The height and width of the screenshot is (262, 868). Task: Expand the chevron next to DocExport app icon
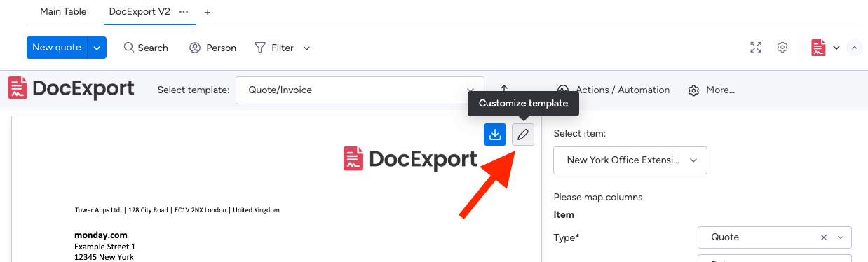click(x=836, y=48)
